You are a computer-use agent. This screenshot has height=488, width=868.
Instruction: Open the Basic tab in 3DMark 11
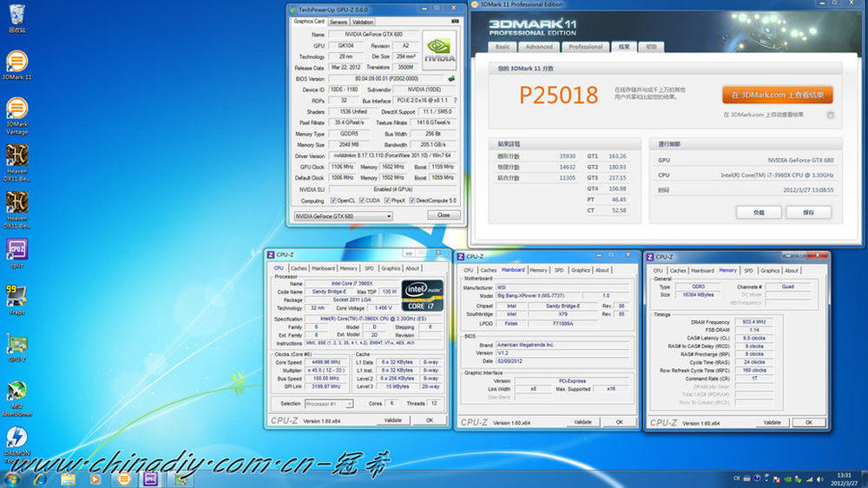click(503, 47)
